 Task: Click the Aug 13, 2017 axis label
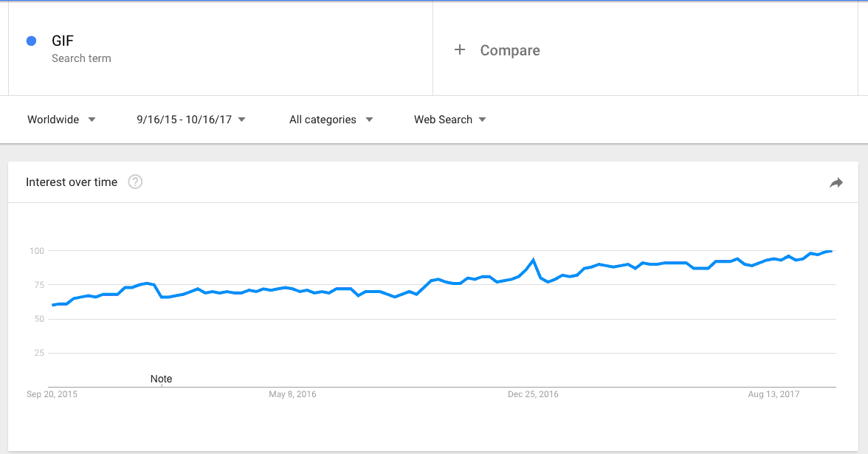pyautogui.click(x=772, y=394)
